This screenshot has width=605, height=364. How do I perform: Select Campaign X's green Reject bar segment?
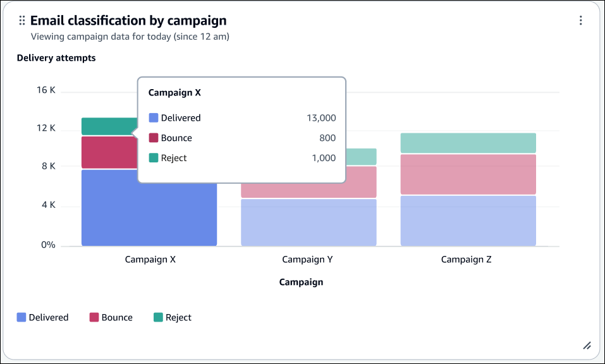(x=109, y=126)
